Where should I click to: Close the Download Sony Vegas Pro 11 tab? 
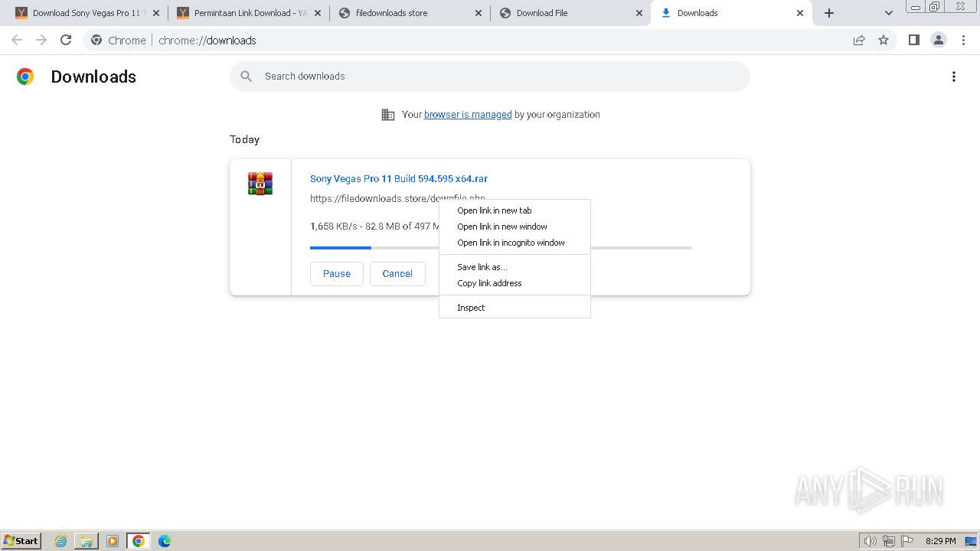156,13
